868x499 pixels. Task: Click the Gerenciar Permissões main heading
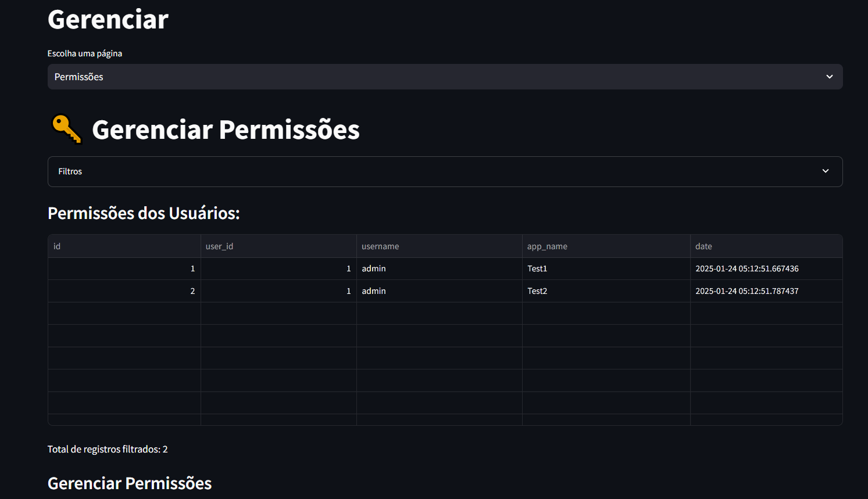coord(226,130)
